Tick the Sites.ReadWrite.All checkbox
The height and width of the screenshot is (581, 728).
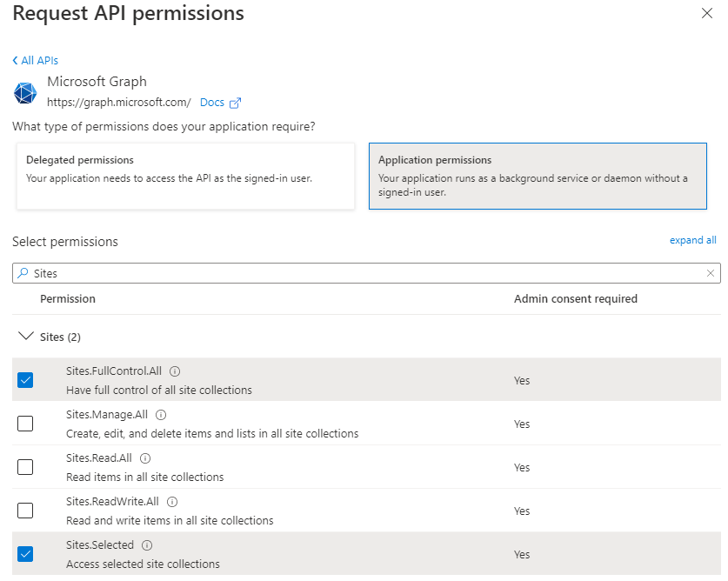[x=25, y=511]
